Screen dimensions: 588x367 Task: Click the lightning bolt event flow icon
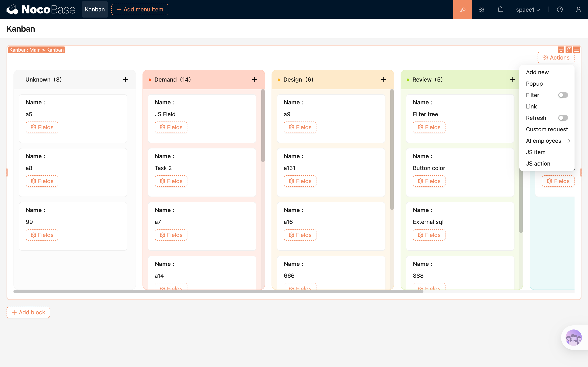pos(569,50)
